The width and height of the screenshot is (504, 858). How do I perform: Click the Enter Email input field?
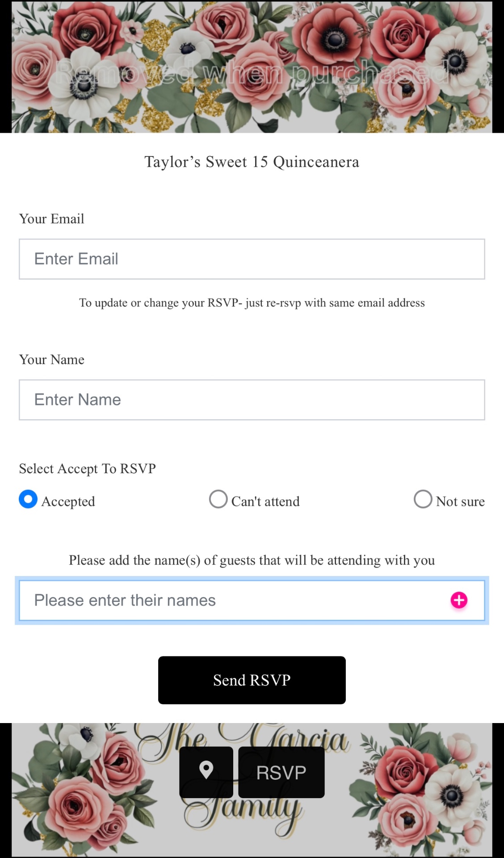(x=252, y=259)
